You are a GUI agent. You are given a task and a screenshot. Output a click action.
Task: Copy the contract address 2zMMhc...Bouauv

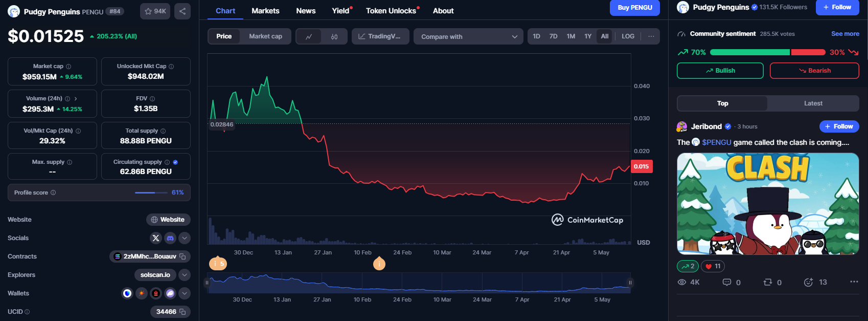point(182,256)
